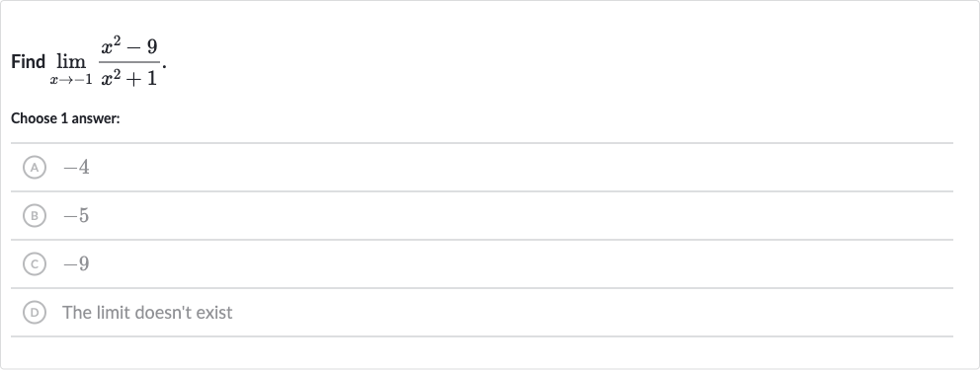Click the fraction bar of the expression

pyautogui.click(x=129, y=62)
